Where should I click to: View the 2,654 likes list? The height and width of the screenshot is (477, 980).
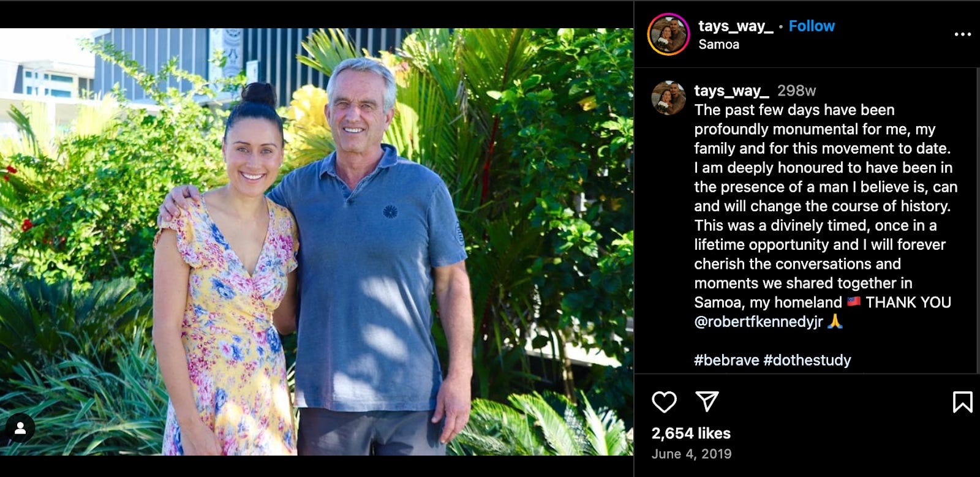[x=691, y=434]
